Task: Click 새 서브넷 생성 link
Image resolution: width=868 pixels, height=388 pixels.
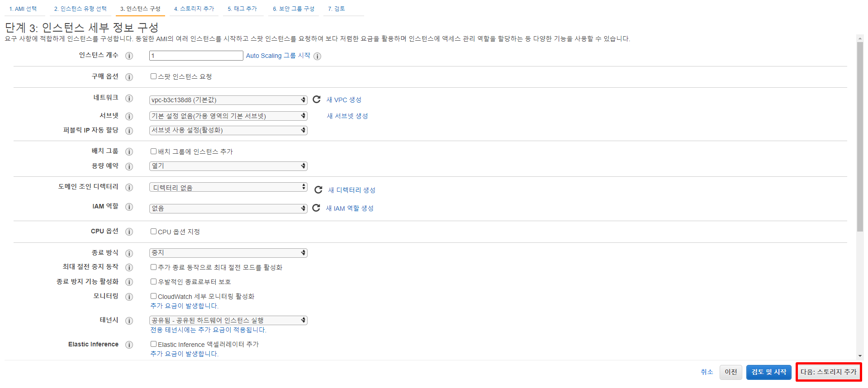Action: 347,116
